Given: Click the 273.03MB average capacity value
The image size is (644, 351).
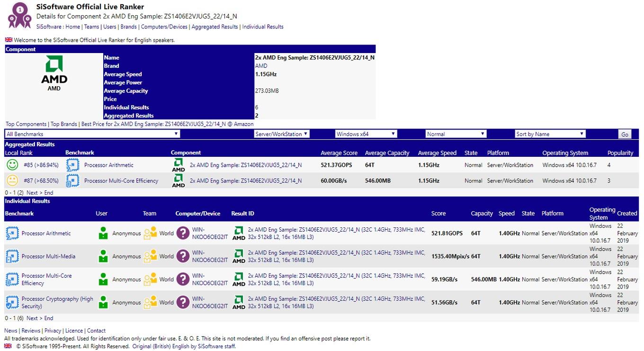Looking at the screenshot, I should tap(267, 91).
